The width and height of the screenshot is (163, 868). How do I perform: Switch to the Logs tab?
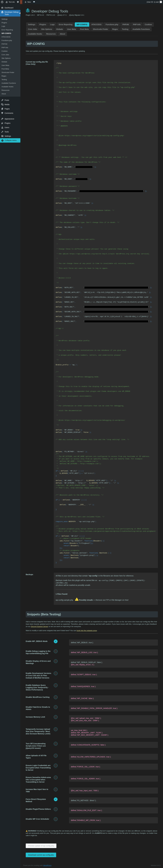52,25
